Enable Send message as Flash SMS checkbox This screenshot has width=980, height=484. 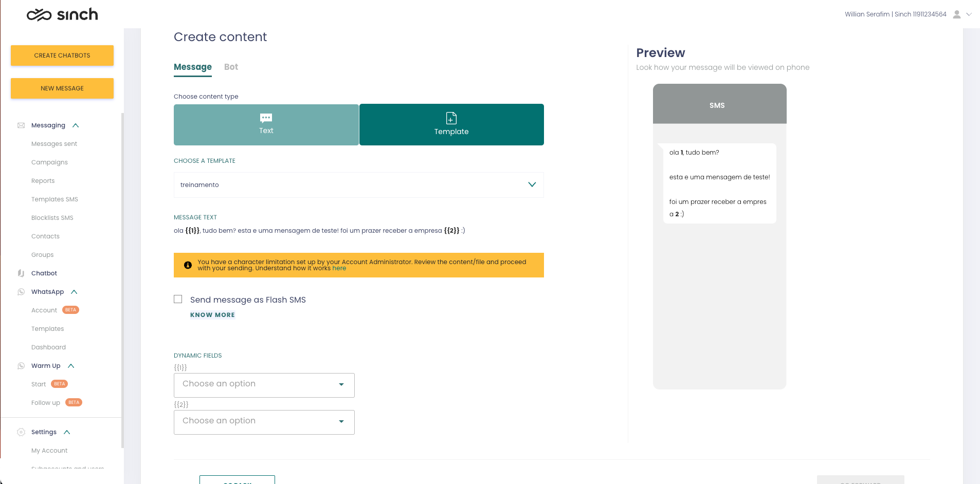pyautogui.click(x=178, y=299)
